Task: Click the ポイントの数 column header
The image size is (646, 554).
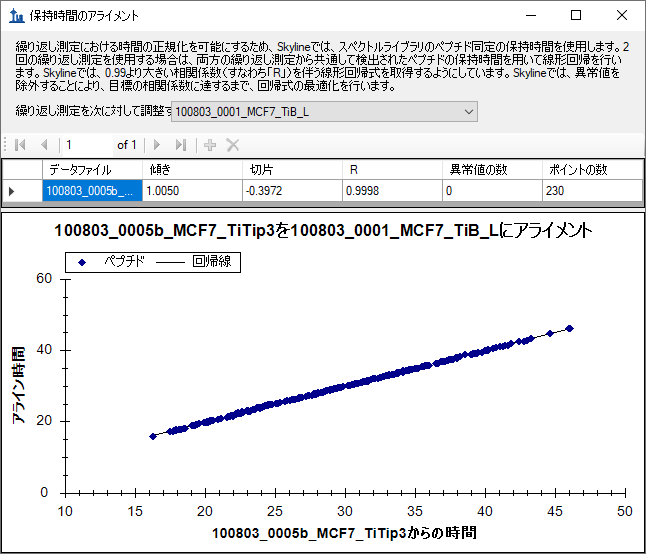Action: click(592, 170)
